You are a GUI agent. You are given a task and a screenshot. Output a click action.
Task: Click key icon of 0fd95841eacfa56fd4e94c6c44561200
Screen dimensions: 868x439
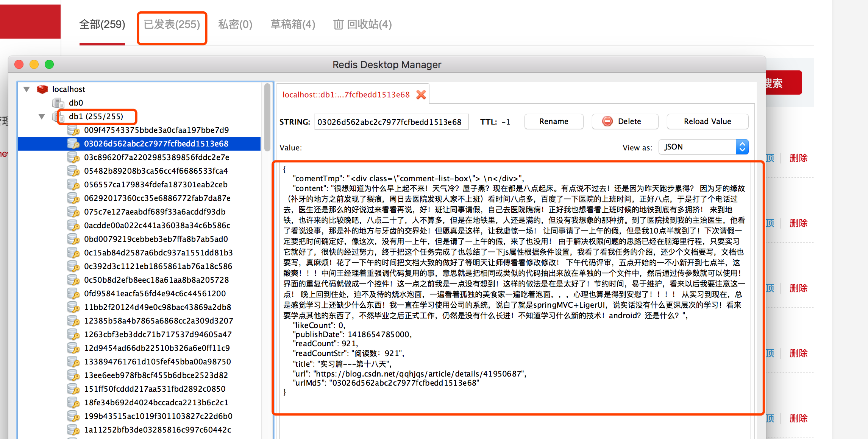[x=73, y=294]
